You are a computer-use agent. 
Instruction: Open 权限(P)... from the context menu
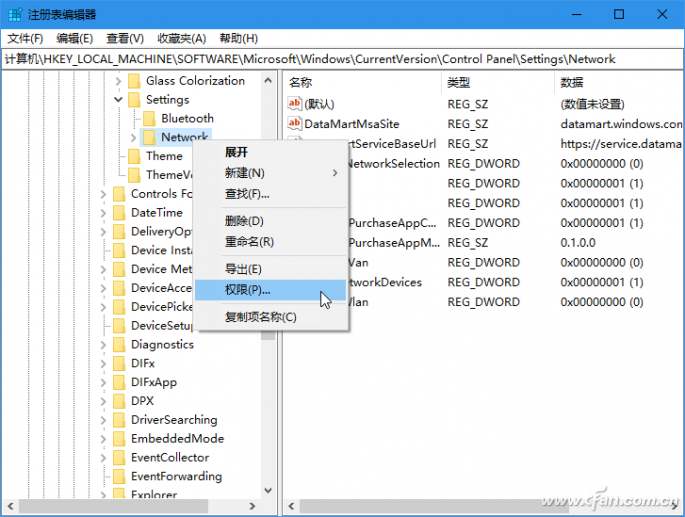(x=271, y=290)
